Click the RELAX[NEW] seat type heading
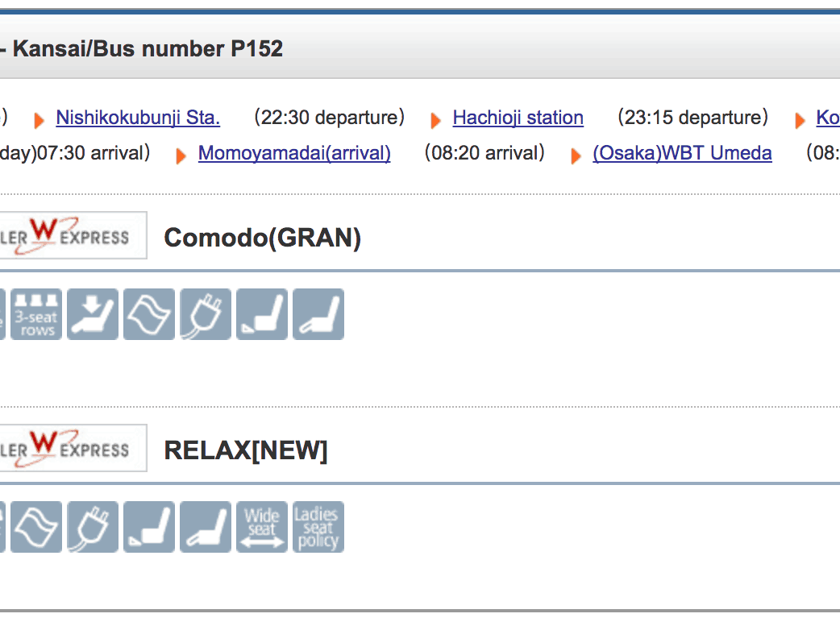This screenshot has height=622, width=840. click(x=246, y=450)
